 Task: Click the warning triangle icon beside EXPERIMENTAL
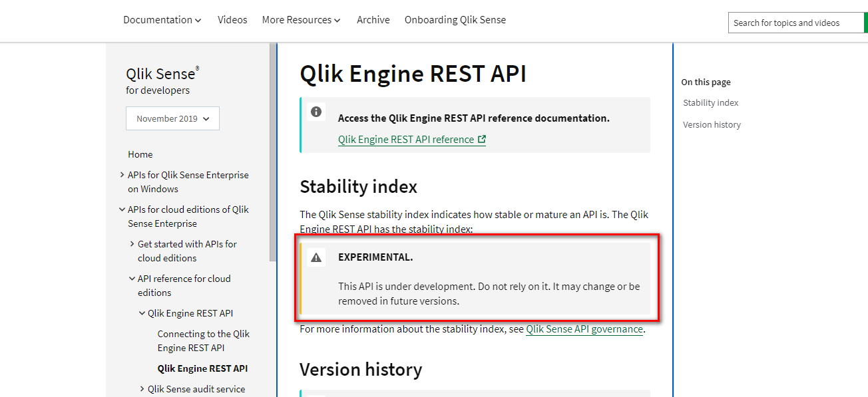click(316, 257)
